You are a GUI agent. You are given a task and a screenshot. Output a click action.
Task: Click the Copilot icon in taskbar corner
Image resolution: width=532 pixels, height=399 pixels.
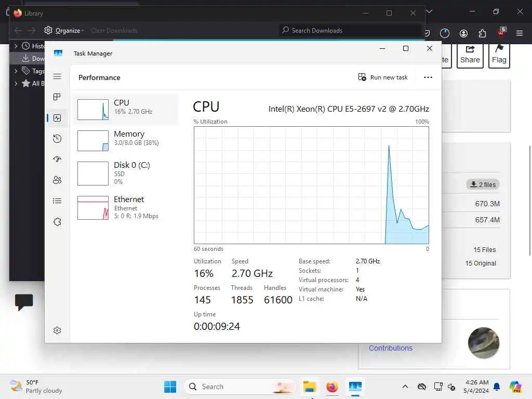(516, 387)
